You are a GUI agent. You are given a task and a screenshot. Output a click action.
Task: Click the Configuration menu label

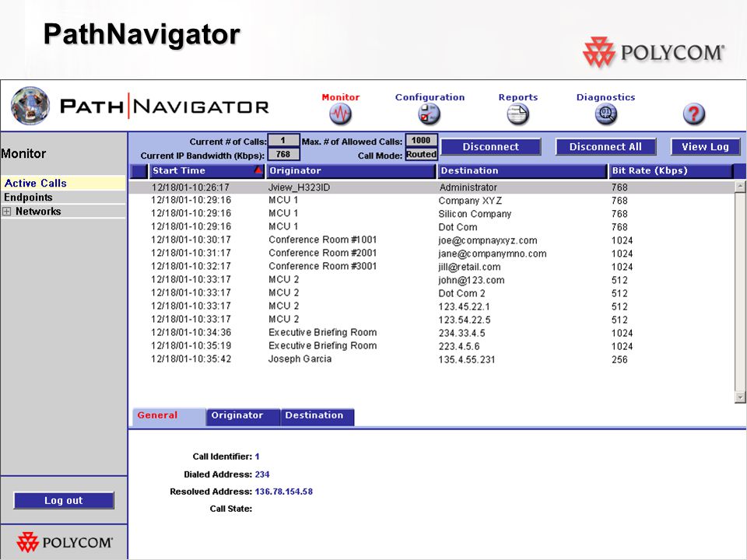click(430, 97)
